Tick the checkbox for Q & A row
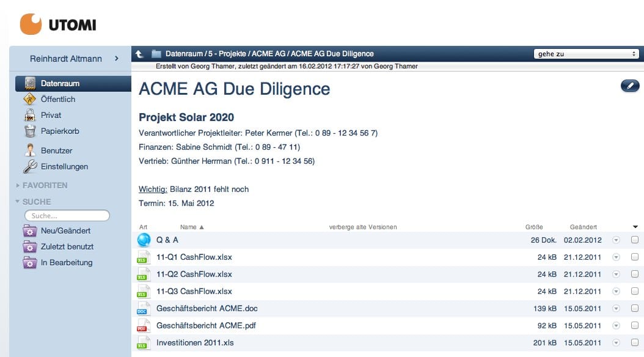Image resolution: width=644 pixels, height=357 pixels. pos(635,240)
